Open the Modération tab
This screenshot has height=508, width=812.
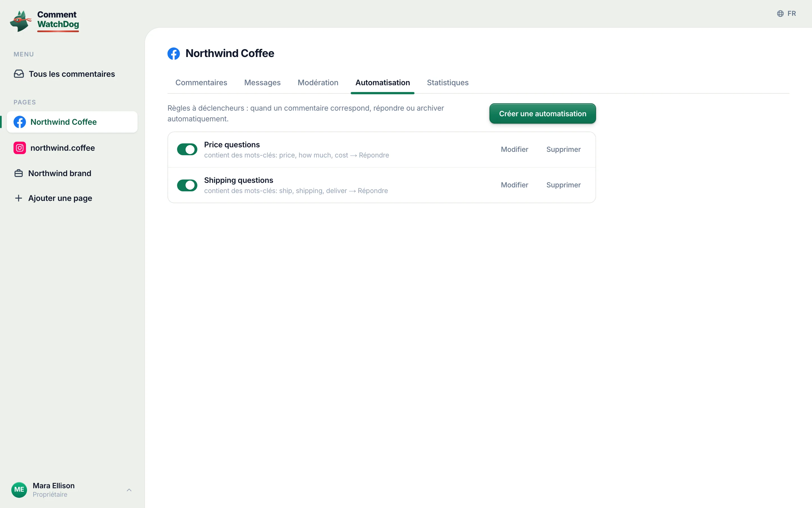[318, 83]
